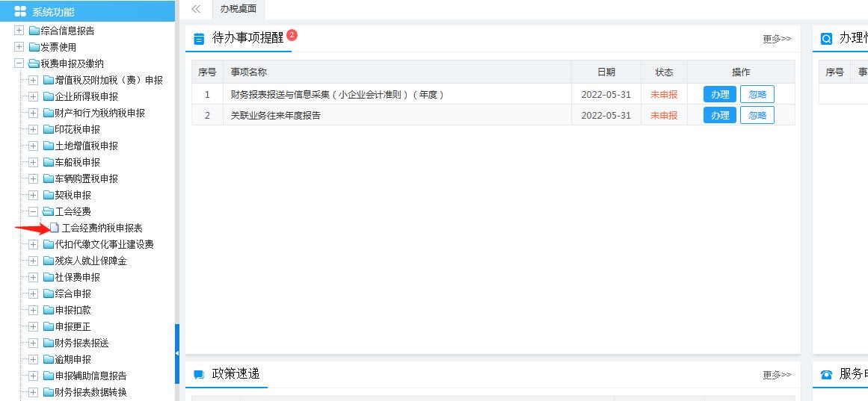Click the 状态 column header
The width and height of the screenshot is (868, 401).
pos(665,72)
